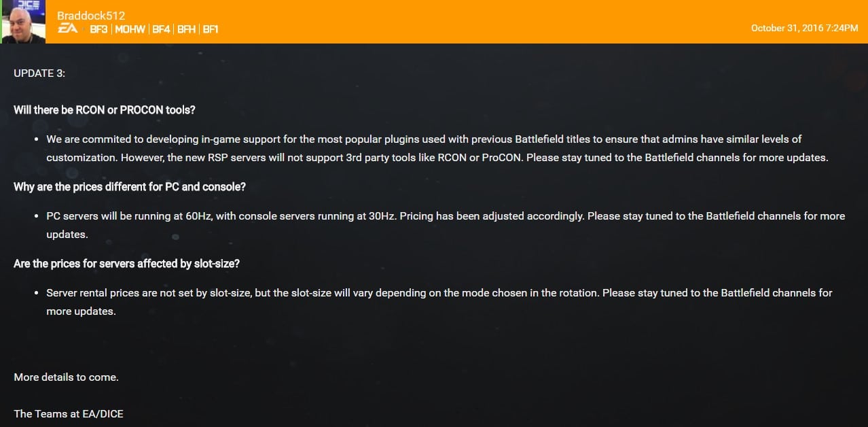The height and width of the screenshot is (427, 868).
Task: Select the BF1 game badge
Action: click(211, 29)
